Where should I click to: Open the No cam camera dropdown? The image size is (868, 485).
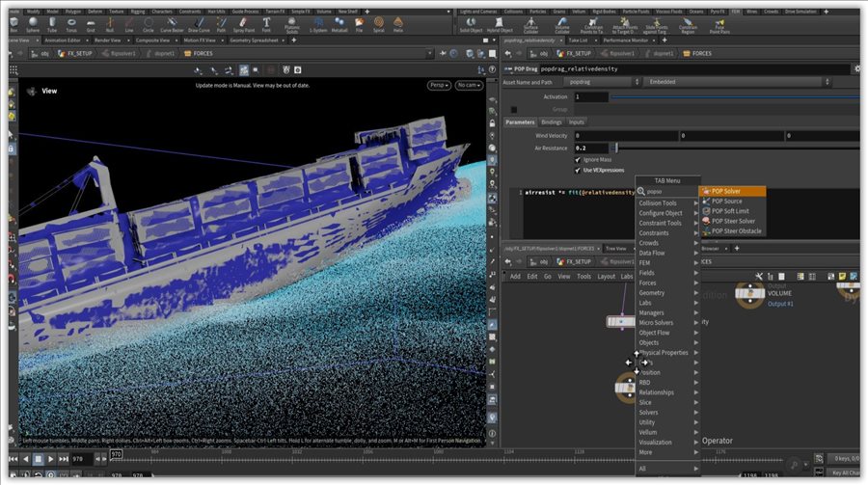click(468, 85)
